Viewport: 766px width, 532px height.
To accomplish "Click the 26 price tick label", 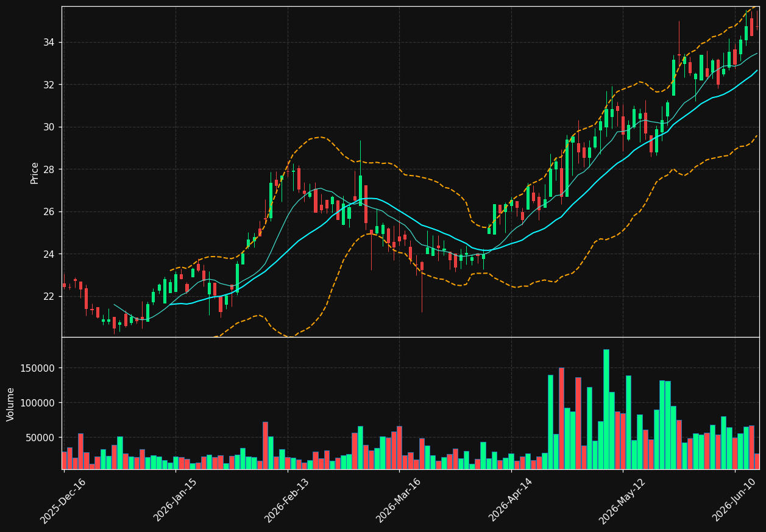I will tap(49, 211).
